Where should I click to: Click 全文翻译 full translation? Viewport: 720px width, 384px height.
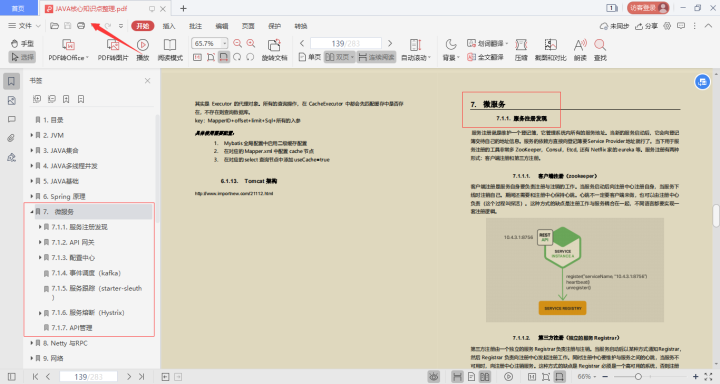pyautogui.click(x=485, y=57)
